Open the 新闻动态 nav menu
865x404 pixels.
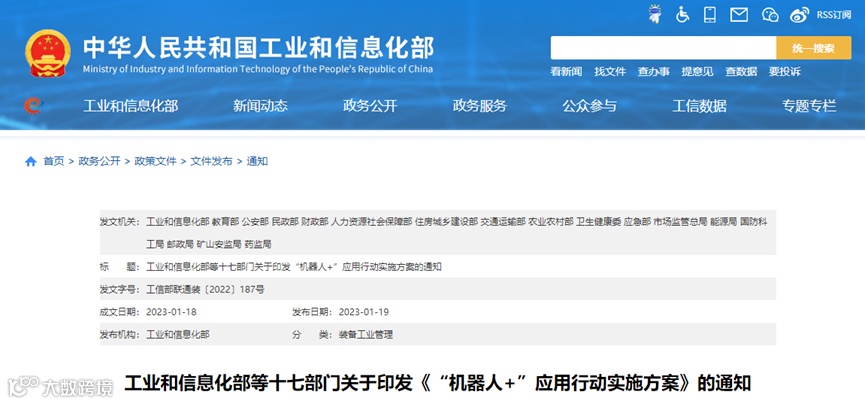[x=260, y=105]
